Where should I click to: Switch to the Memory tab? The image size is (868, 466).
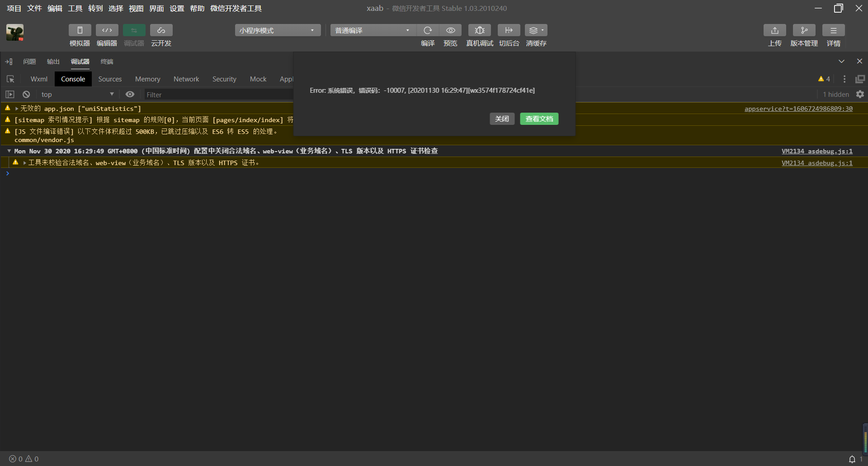click(x=147, y=79)
